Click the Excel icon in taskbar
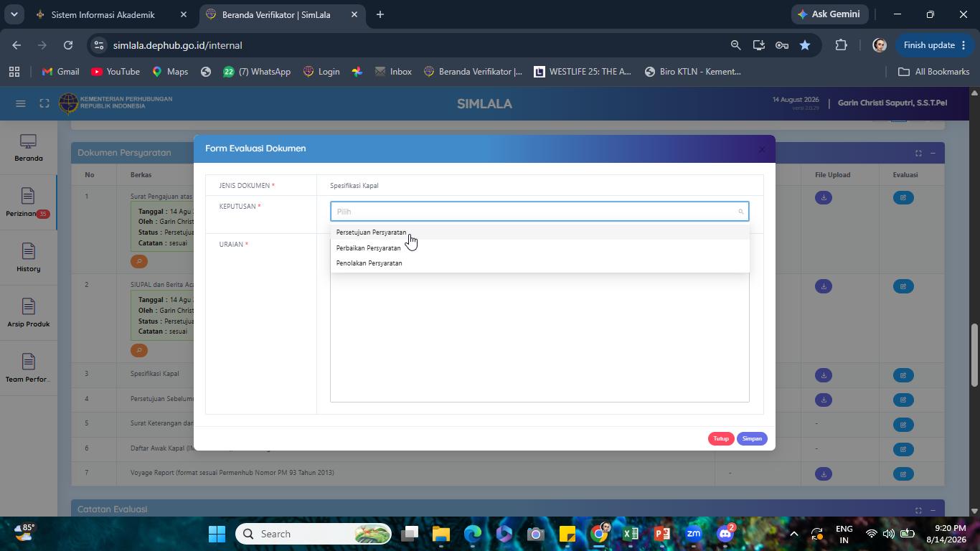 coord(631,534)
